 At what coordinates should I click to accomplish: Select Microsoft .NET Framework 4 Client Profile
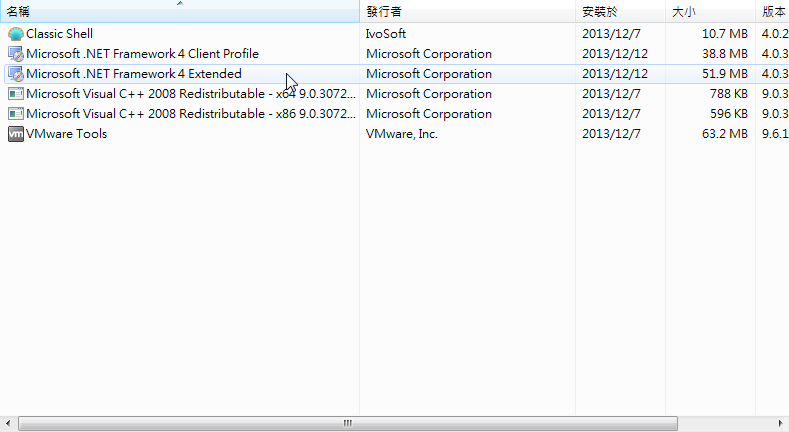[x=142, y=54]
